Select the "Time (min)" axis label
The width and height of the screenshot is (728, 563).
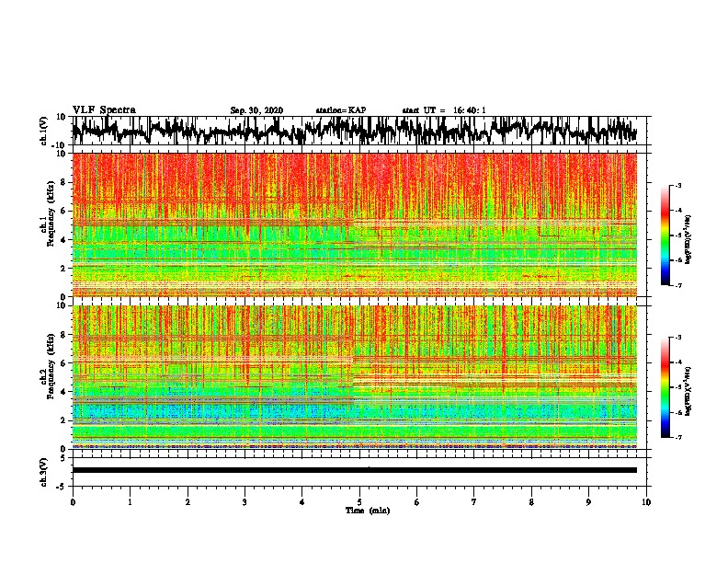pyautogui.click(x=368, y=511)
